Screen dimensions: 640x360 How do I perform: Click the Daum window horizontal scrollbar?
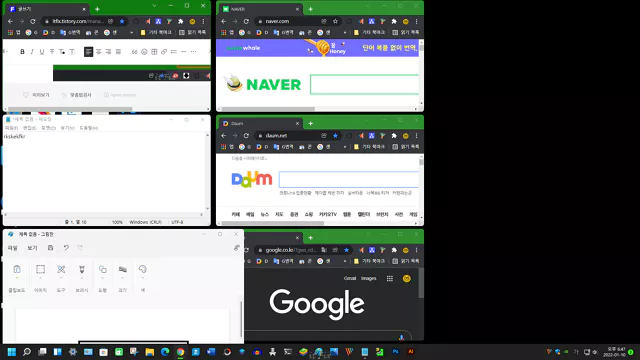coord(273,223)
